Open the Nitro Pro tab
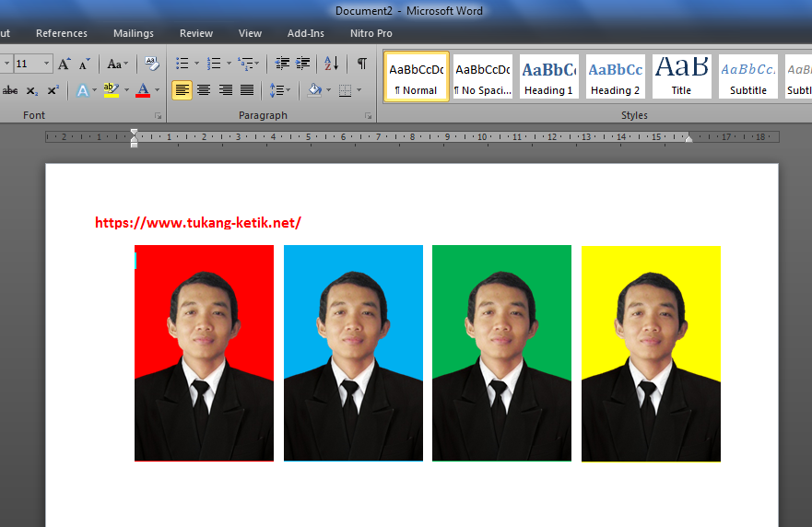The width and height of the screenshot is (812, 527). 371,33
